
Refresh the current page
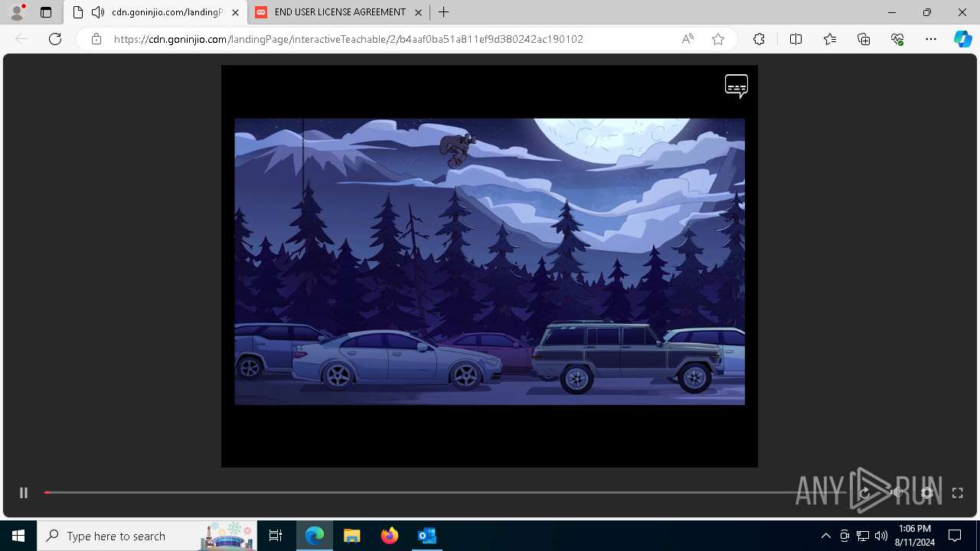coord(55,39)
